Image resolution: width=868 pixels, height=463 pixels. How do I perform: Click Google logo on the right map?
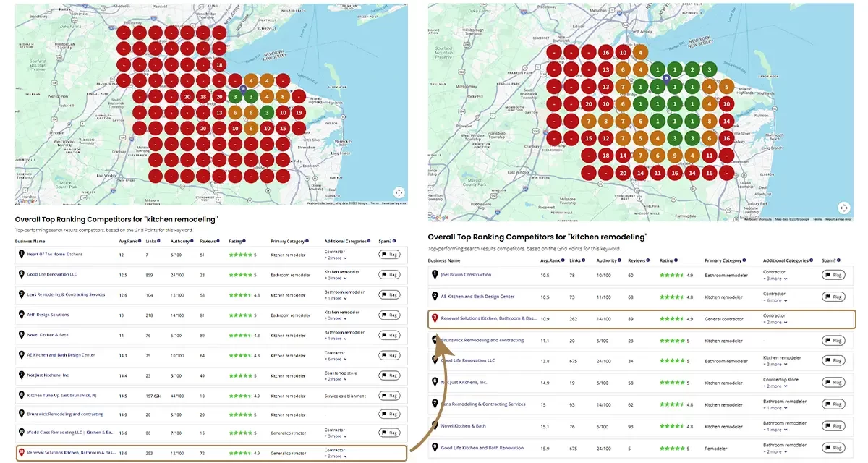coord(439,218)
